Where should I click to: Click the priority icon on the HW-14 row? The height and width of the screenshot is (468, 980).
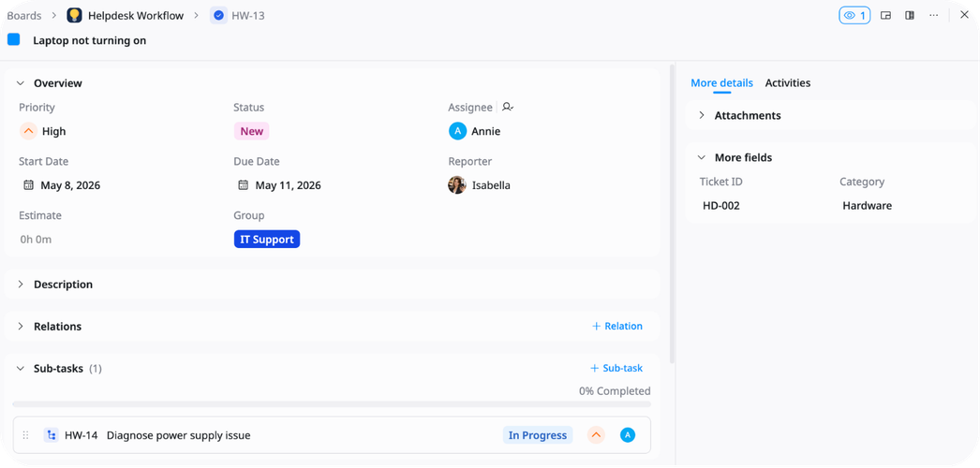coord(596,435)
